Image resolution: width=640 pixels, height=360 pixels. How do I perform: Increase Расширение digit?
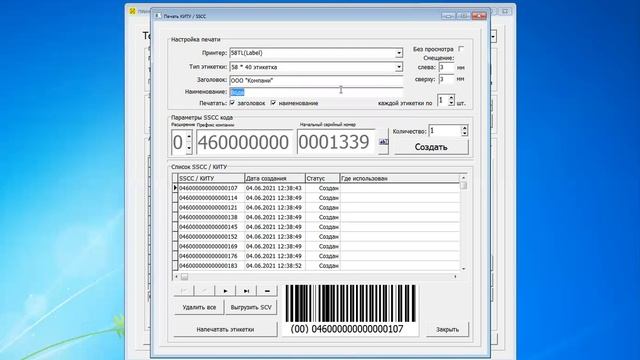tap(189, 136)
